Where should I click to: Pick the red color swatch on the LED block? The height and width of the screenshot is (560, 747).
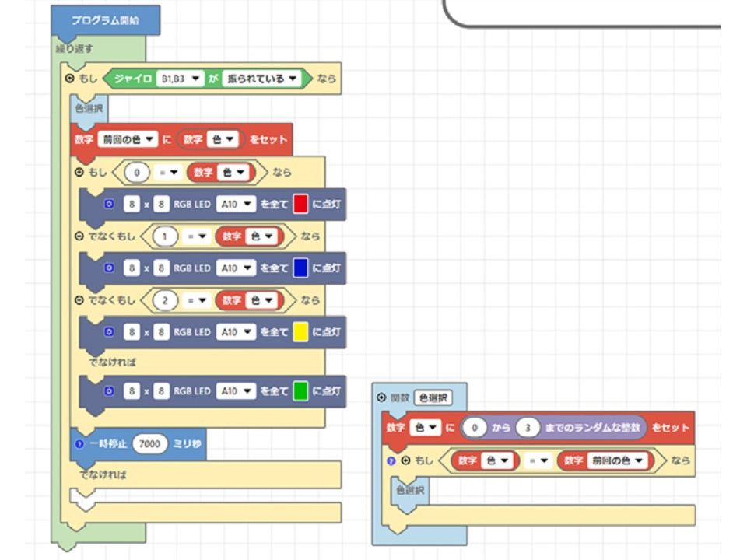(x=300, y=204)
